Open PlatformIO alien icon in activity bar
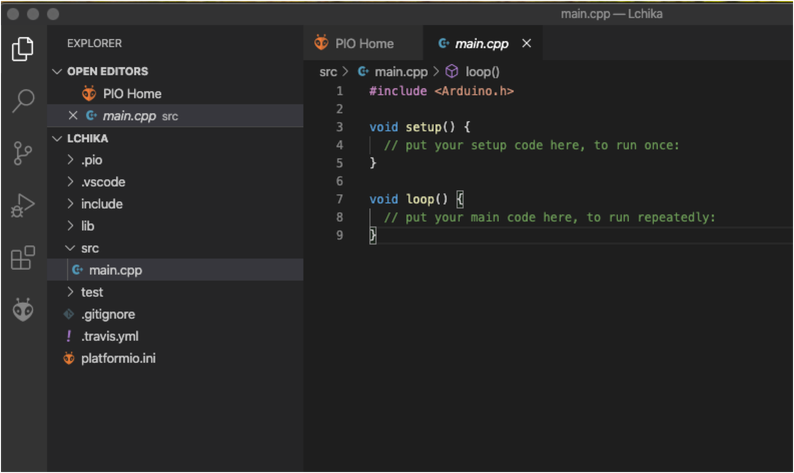This screenshot has width=794, height=473. coord(23,310)
